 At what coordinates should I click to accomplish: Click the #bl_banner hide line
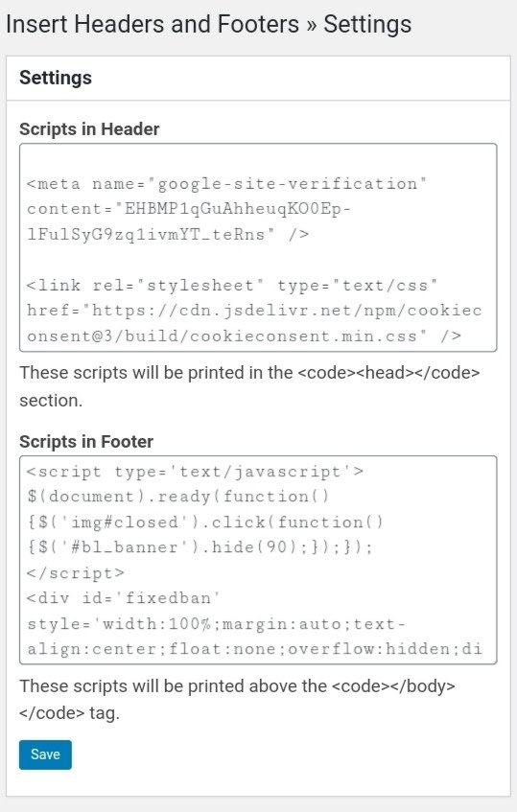tap(200, 547)
